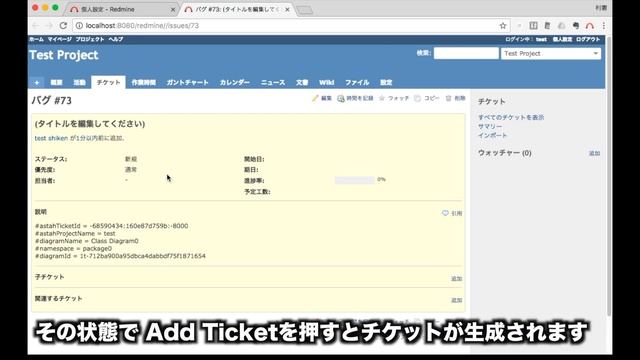Click the #diagramName = Class Diagram0 line
The image size is (640, 360).
click(x=87, y=241)
